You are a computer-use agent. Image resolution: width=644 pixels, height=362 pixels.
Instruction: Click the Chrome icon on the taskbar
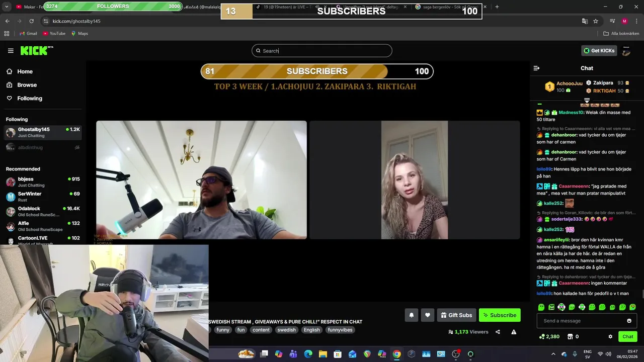[396, 354]
